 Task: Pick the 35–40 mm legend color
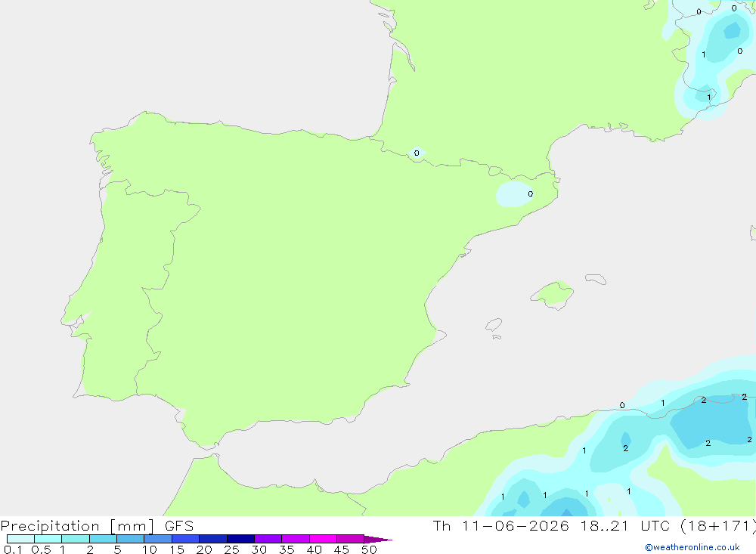295,539
